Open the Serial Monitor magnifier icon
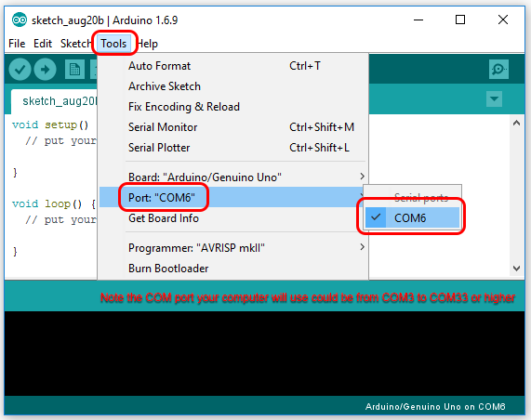 [x=498, y=70]
